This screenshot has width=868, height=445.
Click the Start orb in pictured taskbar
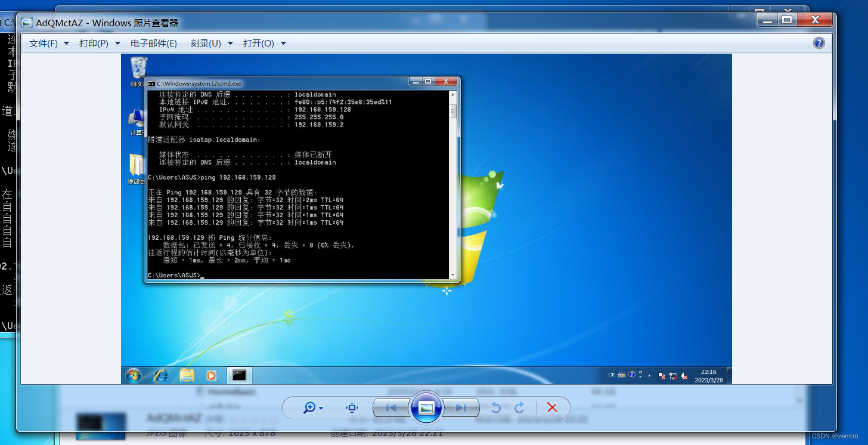tap(134, 375)
